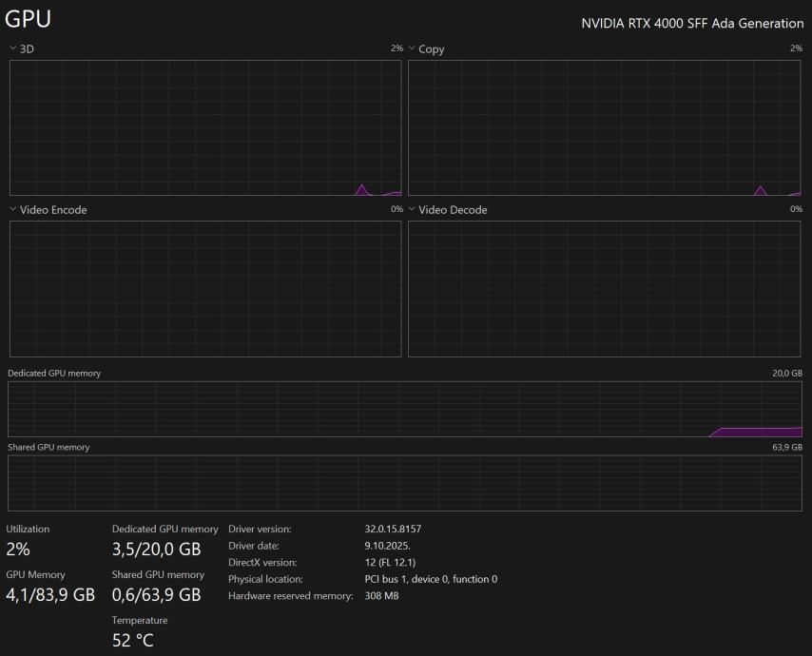Click the Dedicated GPU memory graph
The image size is (812, 656).
click(x=405, y=409)
